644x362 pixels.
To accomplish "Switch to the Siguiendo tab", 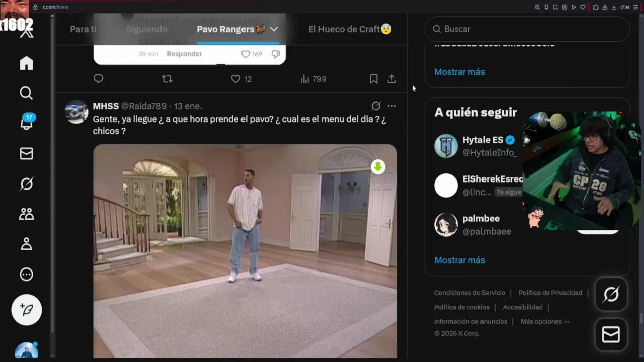I will pos(146,29).
